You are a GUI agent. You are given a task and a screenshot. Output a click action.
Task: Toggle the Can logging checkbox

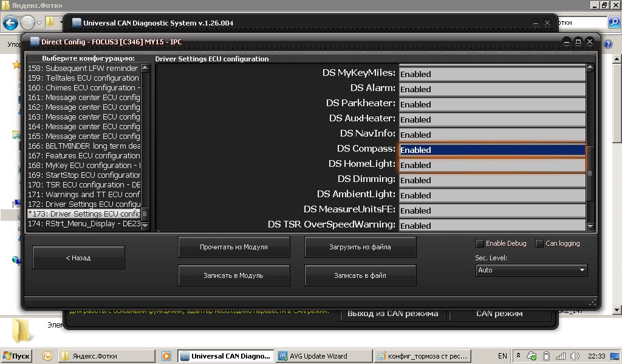point(539,243)
